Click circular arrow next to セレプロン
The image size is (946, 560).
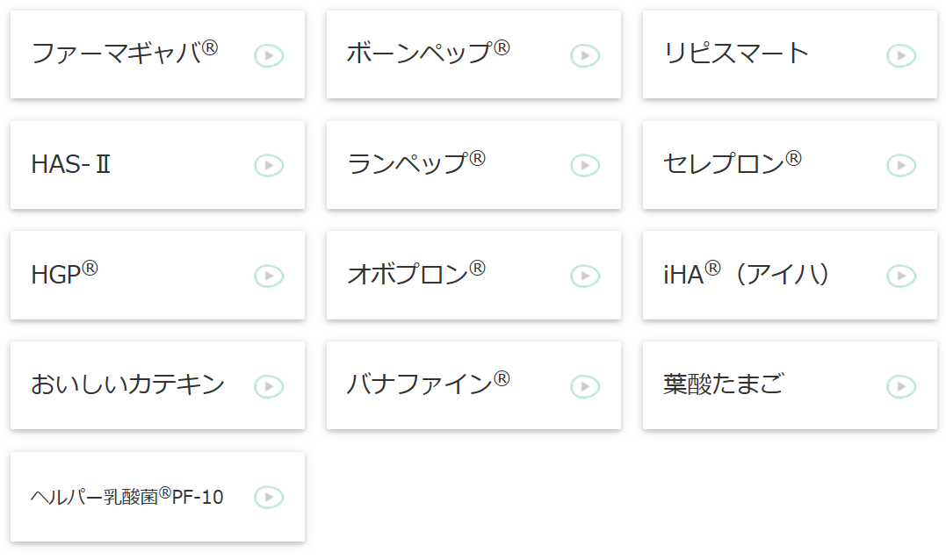coord(901,165)
